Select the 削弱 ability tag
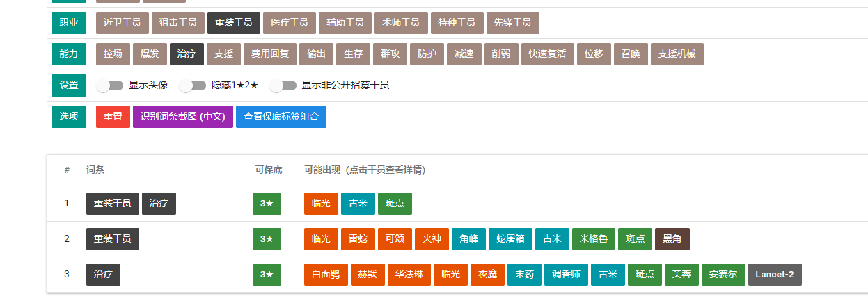The width and height of the screenshot is (868, 308). (x=500, y=54)
